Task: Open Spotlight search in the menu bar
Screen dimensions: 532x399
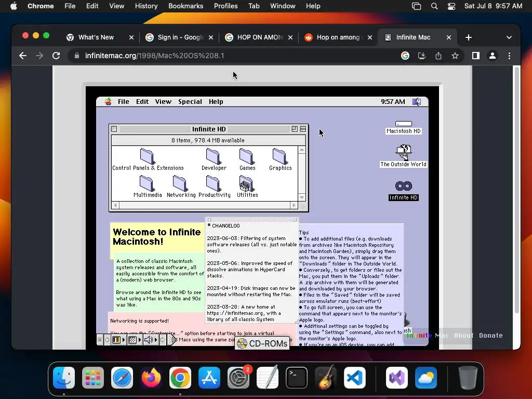Action: [434, 6]
